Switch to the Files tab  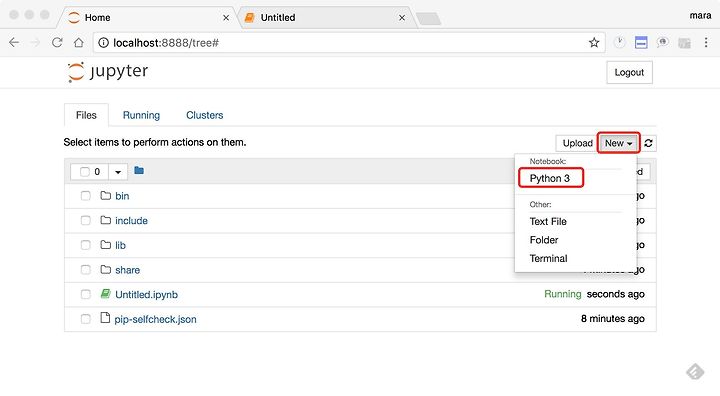click(86, 115)
